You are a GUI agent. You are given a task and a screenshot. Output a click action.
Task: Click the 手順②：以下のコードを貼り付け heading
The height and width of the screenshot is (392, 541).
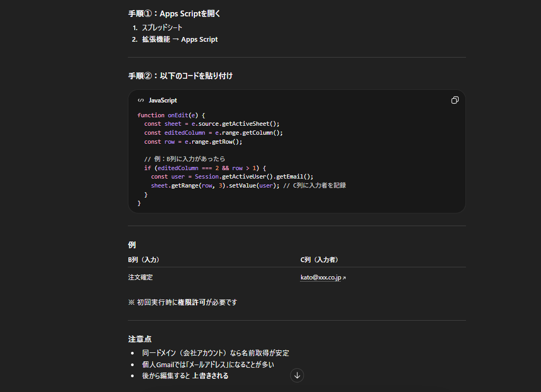pyautogui.click(x=180, y=76)
